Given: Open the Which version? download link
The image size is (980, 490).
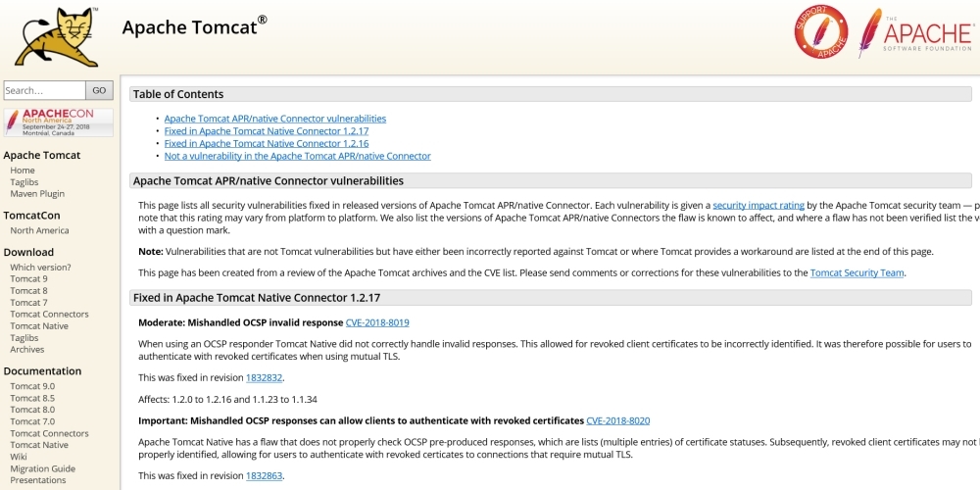Looking at the screenshot, I should [40, 267].
